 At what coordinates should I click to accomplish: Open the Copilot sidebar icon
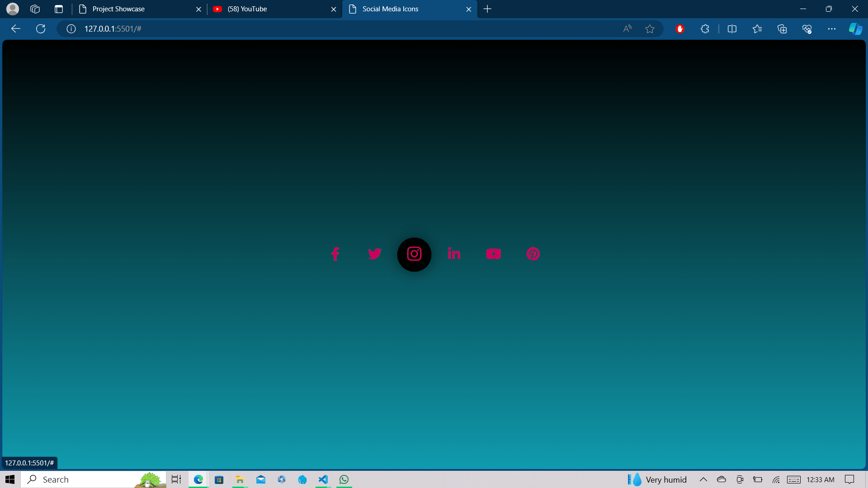855,29
